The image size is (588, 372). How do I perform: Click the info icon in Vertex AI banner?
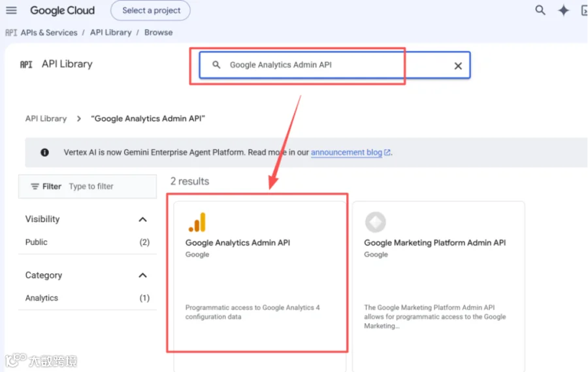point(44,153)
